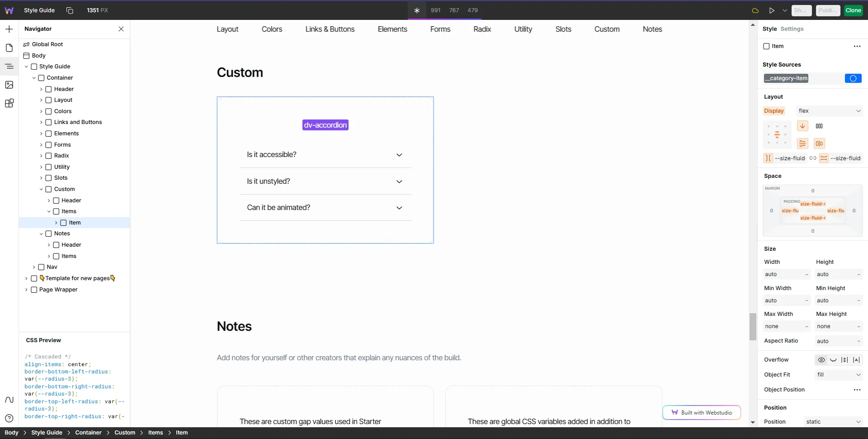Expand the "Is it accessible?" accordion
Screen dimensions: 868x439
325,155
